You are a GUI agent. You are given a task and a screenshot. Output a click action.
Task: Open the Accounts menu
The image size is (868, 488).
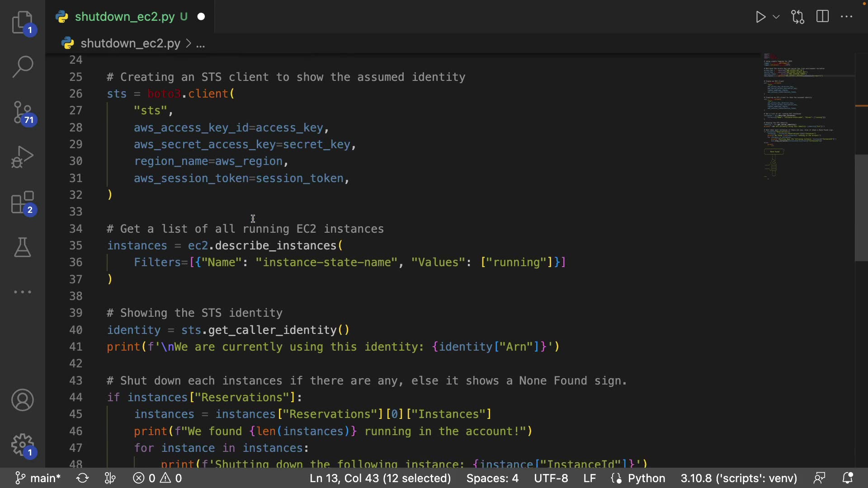pos(23,400)
